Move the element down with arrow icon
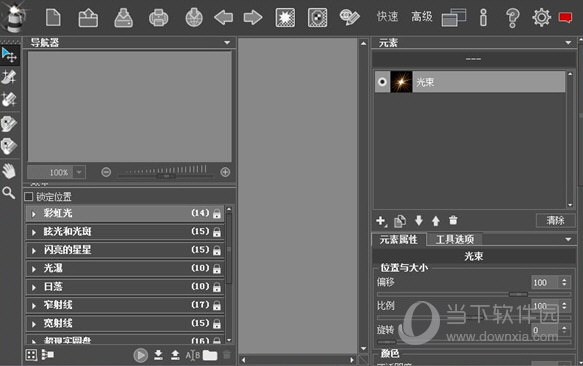The image size is (583, 366). click(x=419, y=221)
